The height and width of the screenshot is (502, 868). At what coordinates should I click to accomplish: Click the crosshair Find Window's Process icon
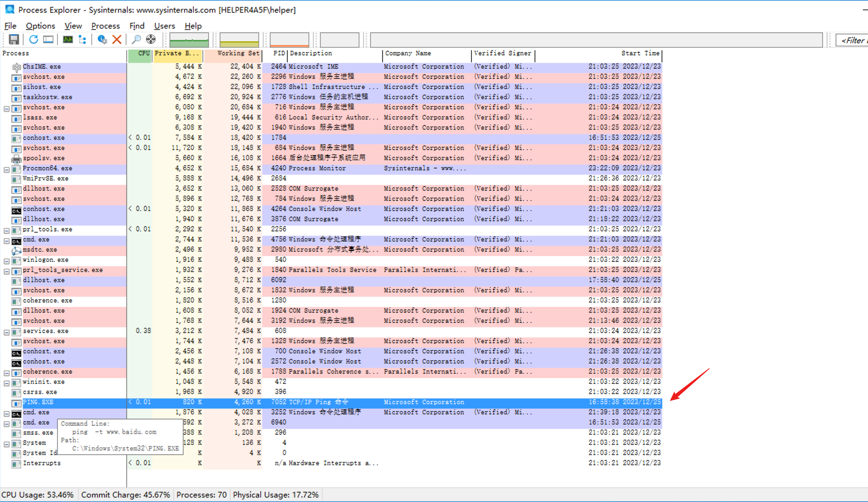tap(151, 40)
